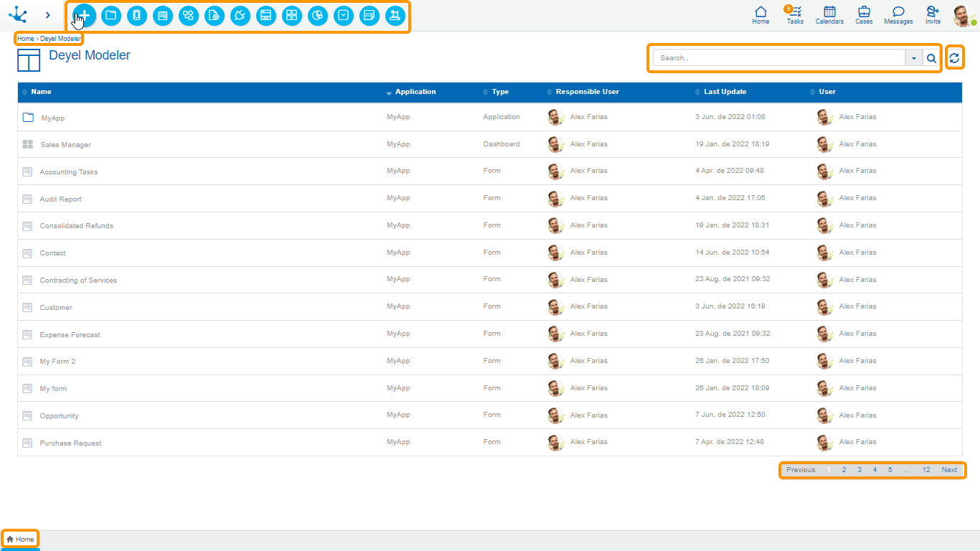This screenshot has height=551, width=980.
Task: Click date 3 Jun. de 2022 01:08
Action: coord(730,117)
